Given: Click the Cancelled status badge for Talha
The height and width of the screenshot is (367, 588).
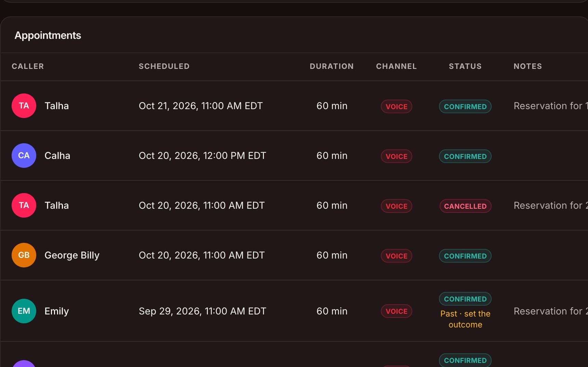Looking at the screenshot, I should [x=465, y=206].
